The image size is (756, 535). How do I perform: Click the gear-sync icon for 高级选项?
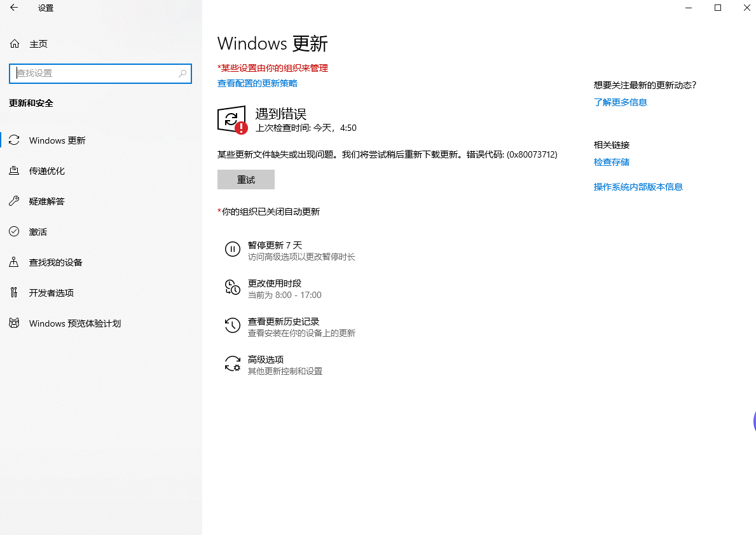(232, 363)
